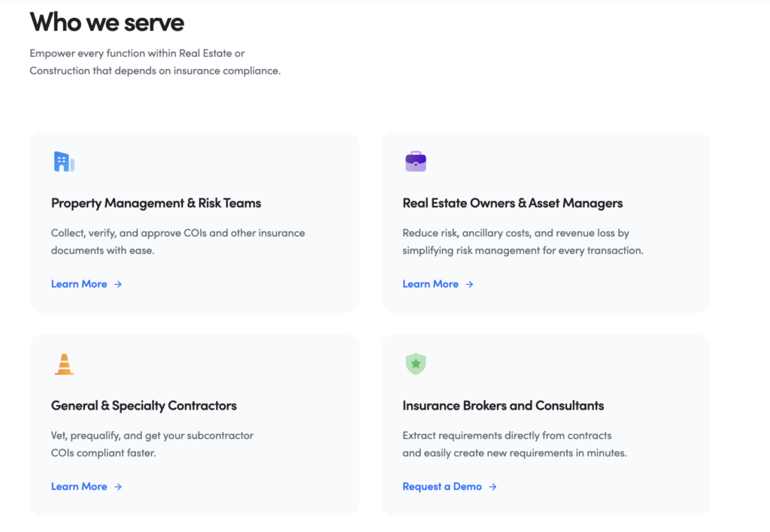
Task: Open Learn More under General & Specialty Contractors
Action: [x=79, y=486]
